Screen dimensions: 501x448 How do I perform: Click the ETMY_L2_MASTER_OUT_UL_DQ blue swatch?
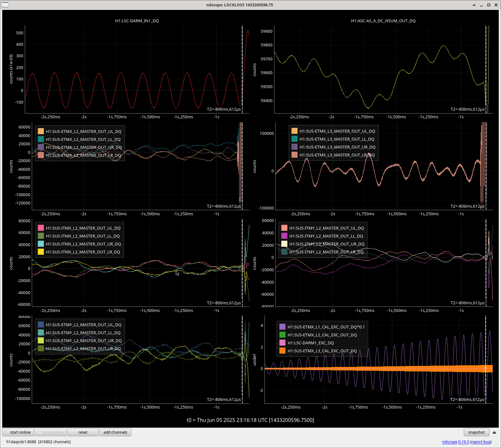41,325
